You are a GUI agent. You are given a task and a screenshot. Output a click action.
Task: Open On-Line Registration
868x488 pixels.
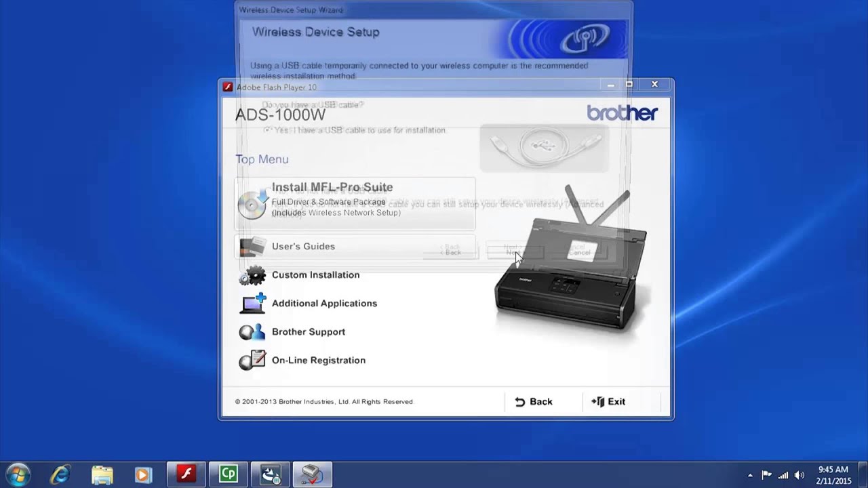(x=319, y=361)
